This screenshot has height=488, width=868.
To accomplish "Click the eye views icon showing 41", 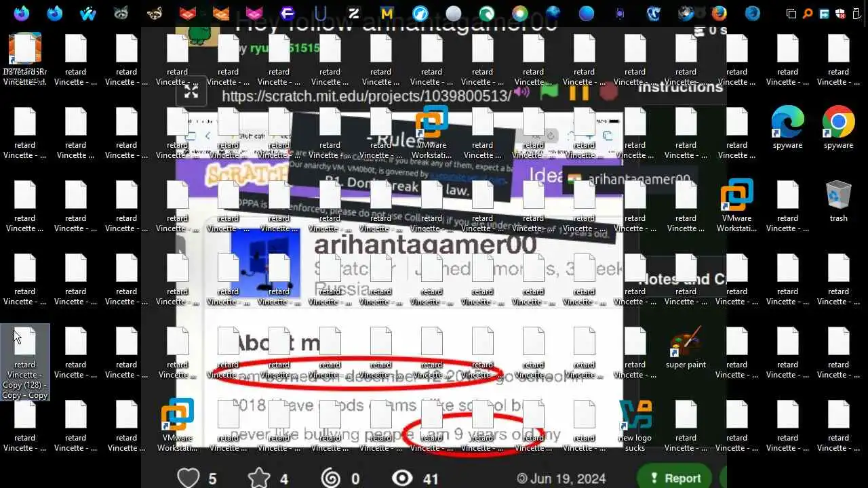I will click(x=402, y=479).
